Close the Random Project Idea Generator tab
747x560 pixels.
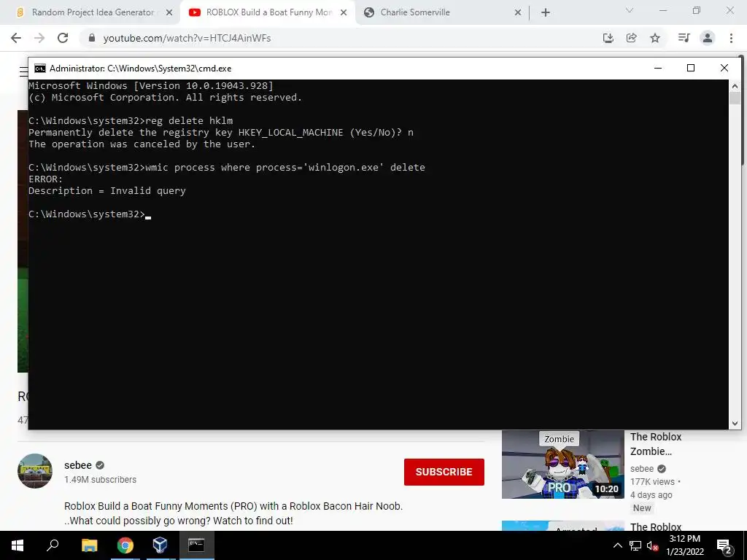pyautogui.click(x=169, y=12)
